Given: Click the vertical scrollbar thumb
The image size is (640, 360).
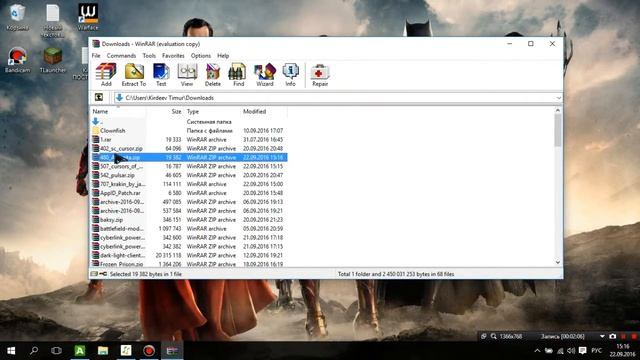Looking at the screenshot, I should coord(558,130).
